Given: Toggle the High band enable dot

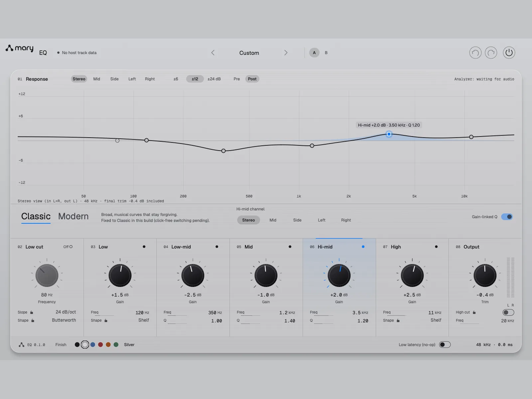Looking at the screenshot, I should pyautogui.click(x=436, y=247).
